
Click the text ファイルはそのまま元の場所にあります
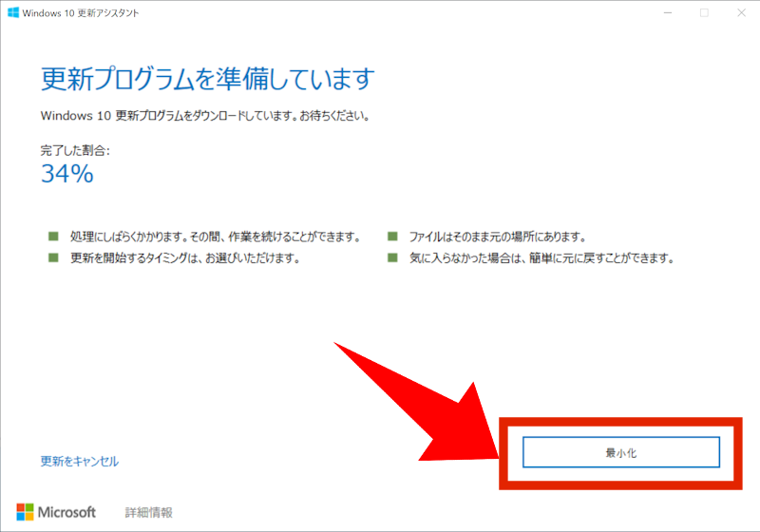point(497,237)
